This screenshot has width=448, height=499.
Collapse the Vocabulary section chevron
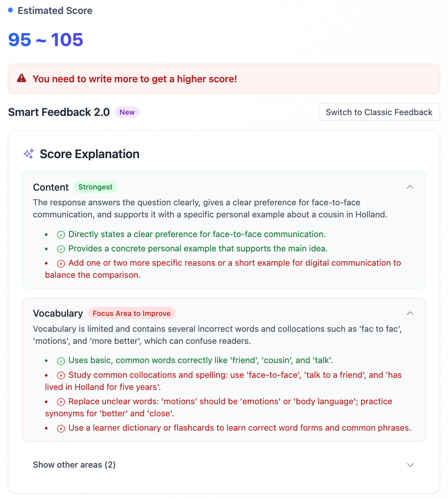tap(410, 313)
